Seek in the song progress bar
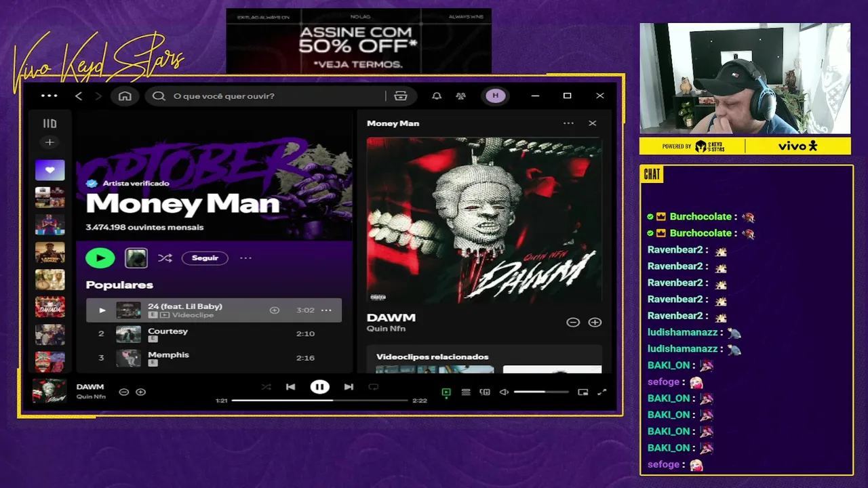The height and width of the screenshot is (488, 868). 319,401
